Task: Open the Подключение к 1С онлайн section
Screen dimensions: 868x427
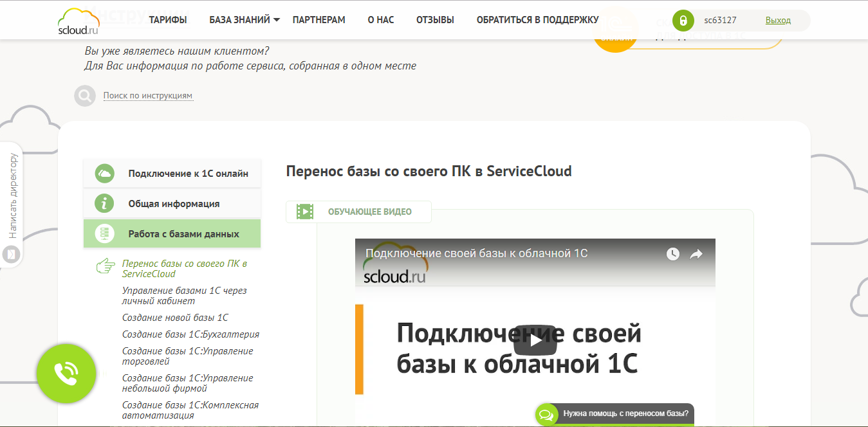Action: point(172,174)
